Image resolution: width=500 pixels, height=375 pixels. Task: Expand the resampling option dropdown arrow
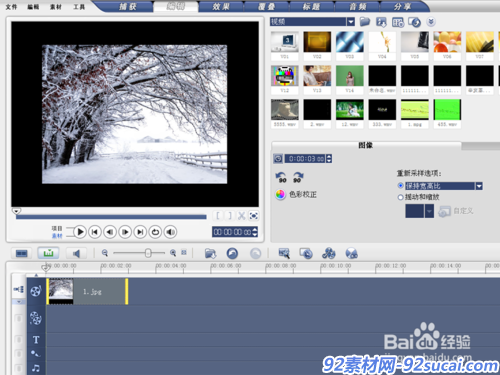pyautogui.click(x=479, y=186)
